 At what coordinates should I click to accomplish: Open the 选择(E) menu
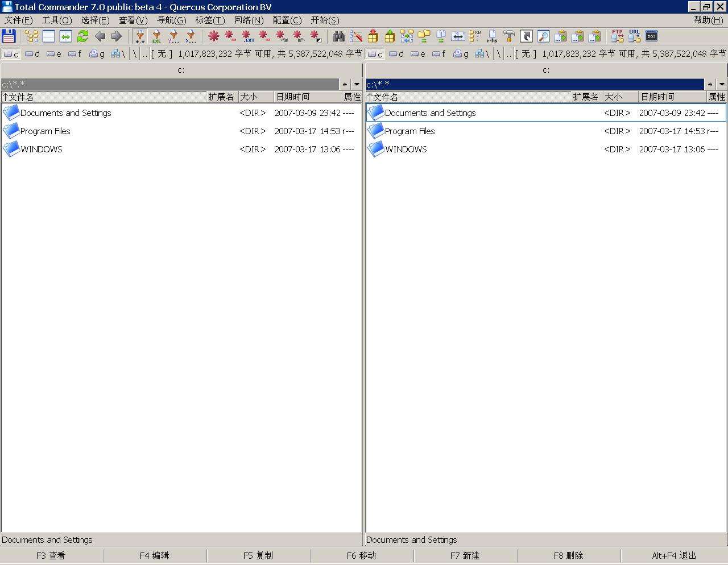(x=95, y=20)
